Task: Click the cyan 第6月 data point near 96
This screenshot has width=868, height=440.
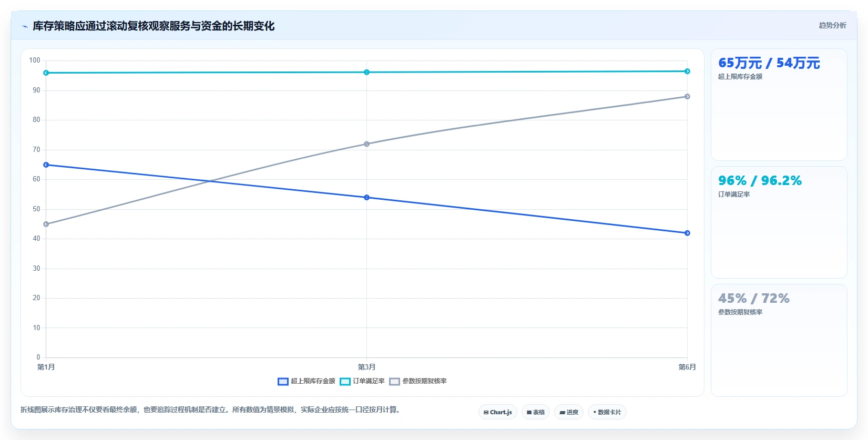Action: [x=687, y=71]
